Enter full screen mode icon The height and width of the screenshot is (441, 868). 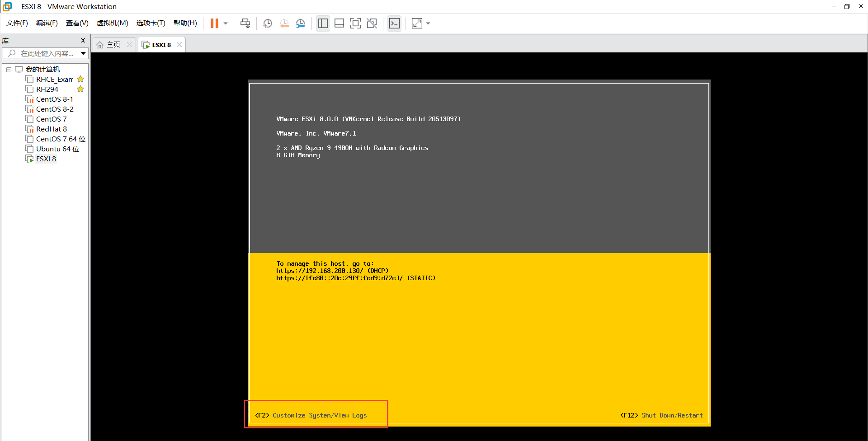[355, 23]
